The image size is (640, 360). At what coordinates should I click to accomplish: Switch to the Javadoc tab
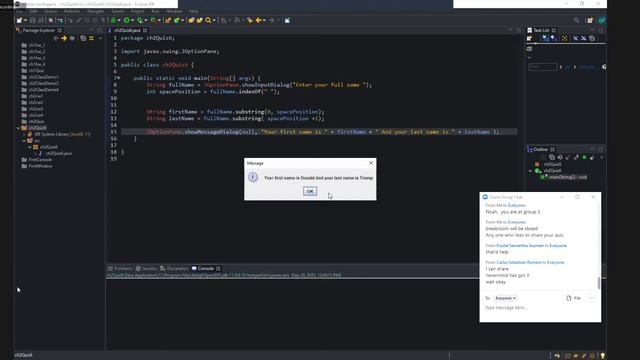point(146,268)
